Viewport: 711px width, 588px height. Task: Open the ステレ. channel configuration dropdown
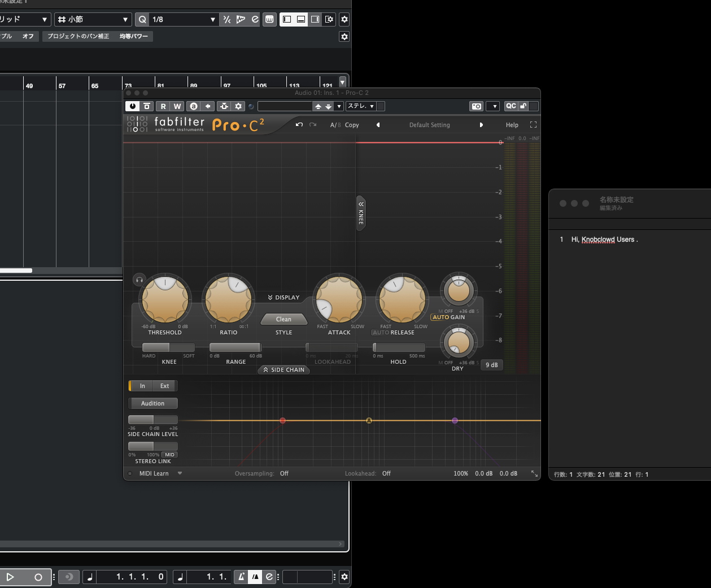(361, 106)
